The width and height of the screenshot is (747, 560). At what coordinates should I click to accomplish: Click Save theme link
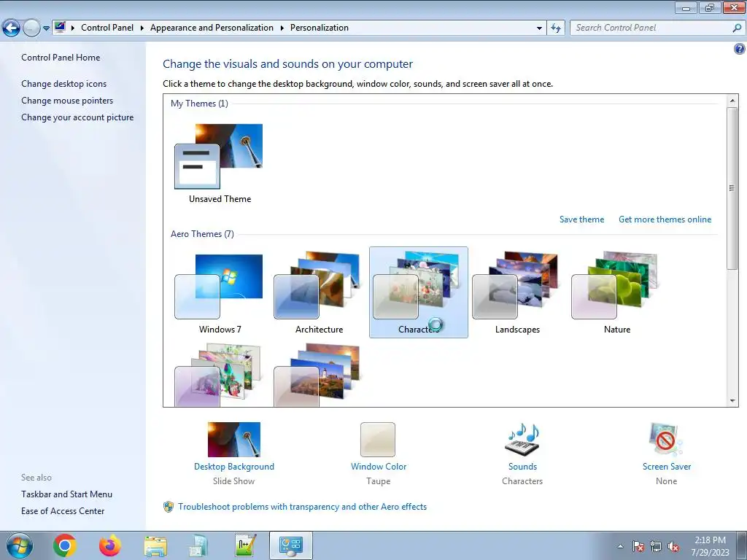pyautogui.click(x=581, y=219)
